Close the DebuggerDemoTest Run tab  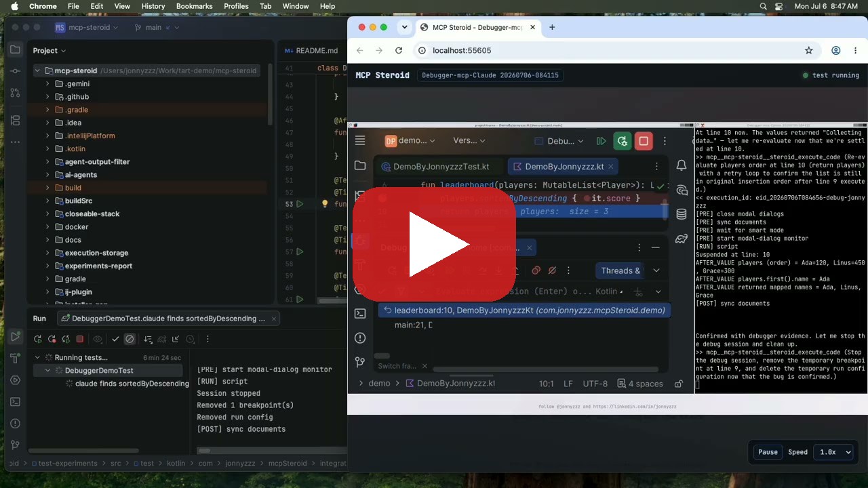point(274,318)
